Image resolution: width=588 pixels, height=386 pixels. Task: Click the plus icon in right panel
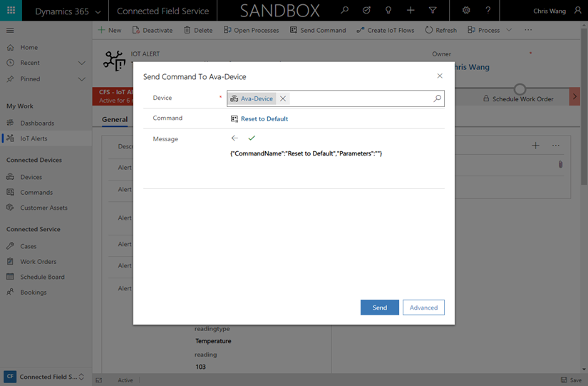coord(535,146)
